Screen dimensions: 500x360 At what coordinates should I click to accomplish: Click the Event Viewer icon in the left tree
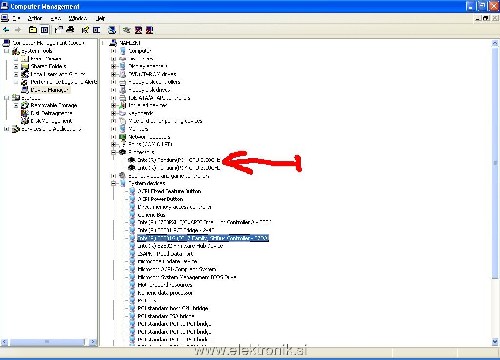point(25,59)
